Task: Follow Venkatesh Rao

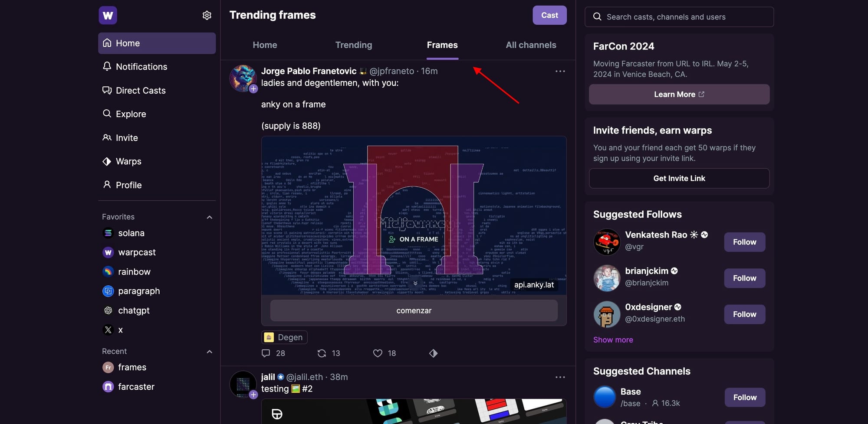Action: [744, 242]
